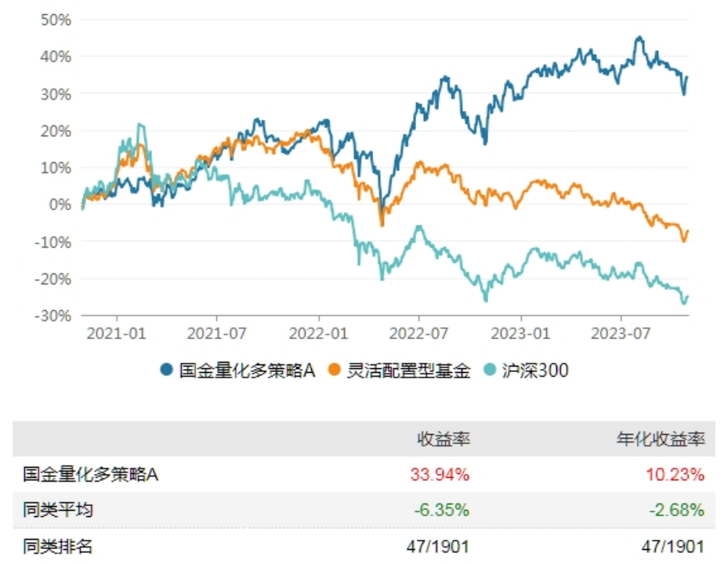Click the 收益率 column header
Image resolution: width=728 pixels, height=564 pixels.
[442, 439]
